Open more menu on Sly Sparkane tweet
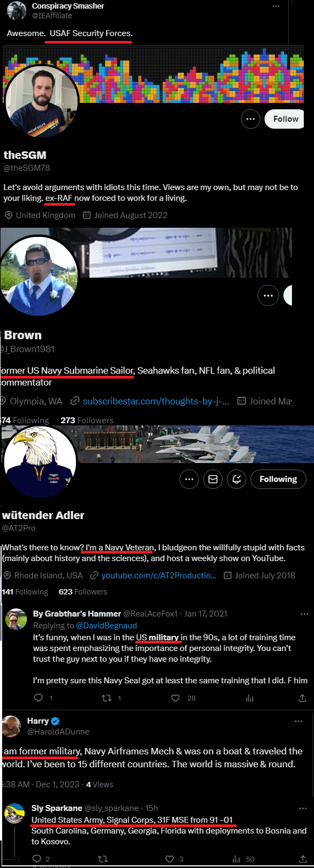The image size is (314, 868). click(303, 809)
